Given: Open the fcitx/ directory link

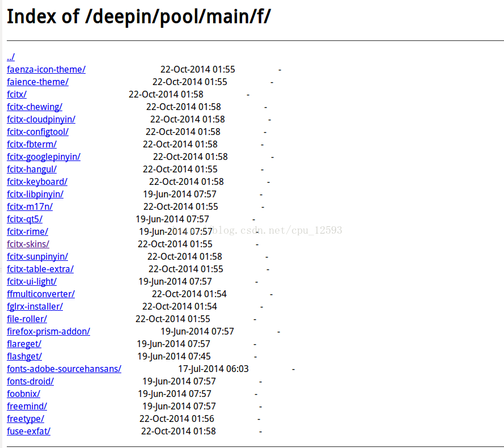Looking at the screenshot, I should 16,95.
